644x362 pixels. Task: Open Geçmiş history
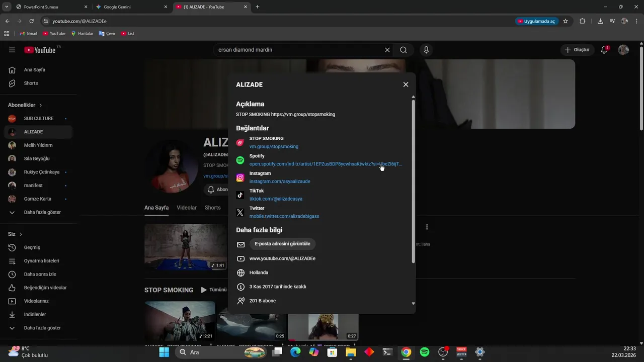pos(38,247)
